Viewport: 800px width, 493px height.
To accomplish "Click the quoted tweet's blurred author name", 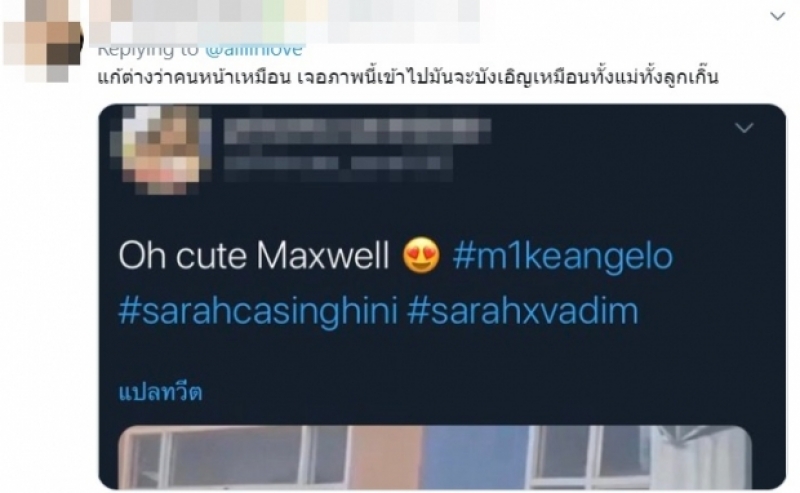I will pyautogui.click(x=357, y=131).
